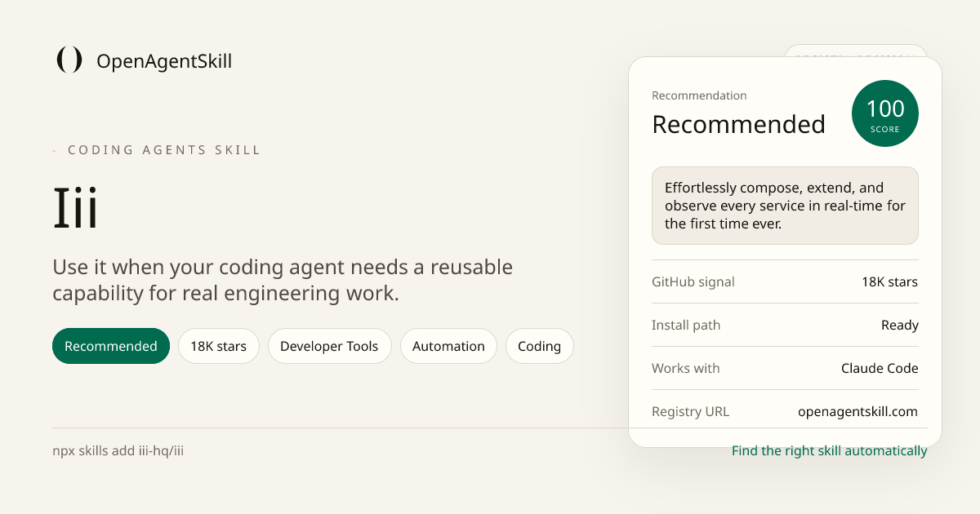Click the Coding tag pill
Image resolution: width=980 pixels, height=514 pixels.
(539, 346)
